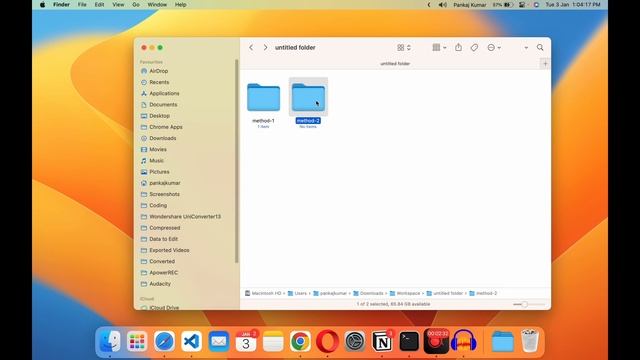
Task: Go forward with the Finder forward arrow
Action: [265, 48]
